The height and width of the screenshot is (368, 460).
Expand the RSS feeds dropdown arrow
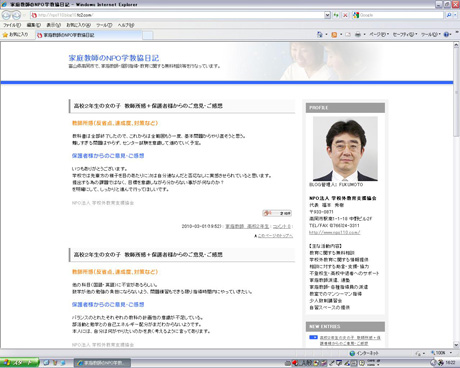(x=341, y=34)
